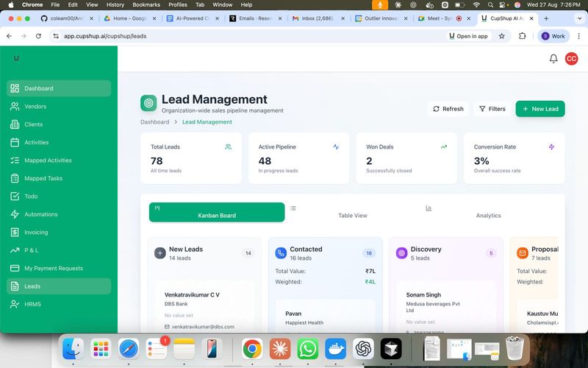
Task: Open the Profiles menu
Action: pyautogui.click(x=178, y=5)
